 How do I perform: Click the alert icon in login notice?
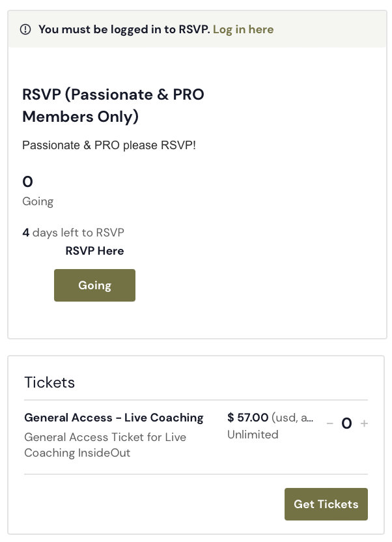(25, 29)
